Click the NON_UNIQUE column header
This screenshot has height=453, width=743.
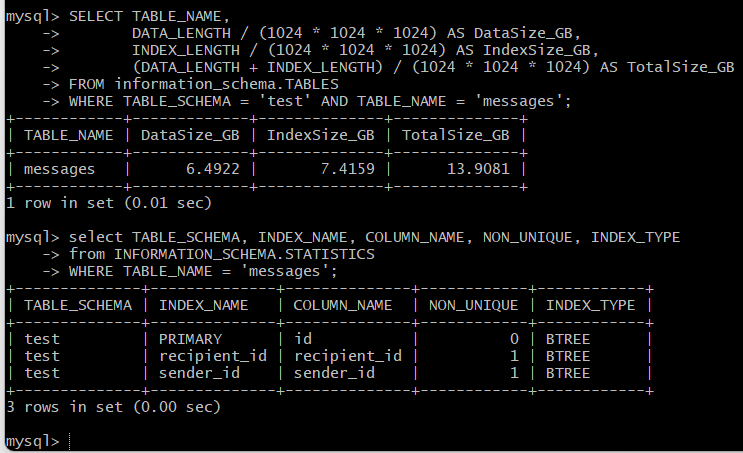click(x=473, y=305)
